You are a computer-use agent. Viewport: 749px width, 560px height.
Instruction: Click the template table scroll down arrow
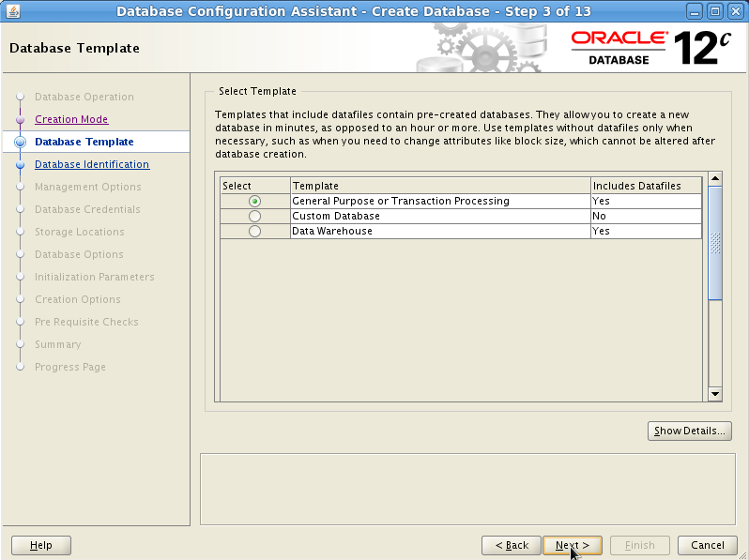[715, 394]
